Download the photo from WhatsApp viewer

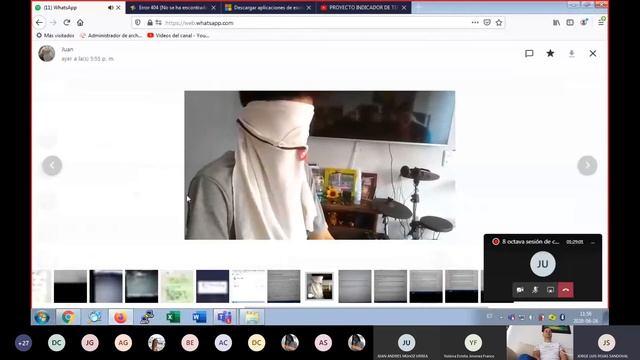pyautogui.click(x=571, y=53)
